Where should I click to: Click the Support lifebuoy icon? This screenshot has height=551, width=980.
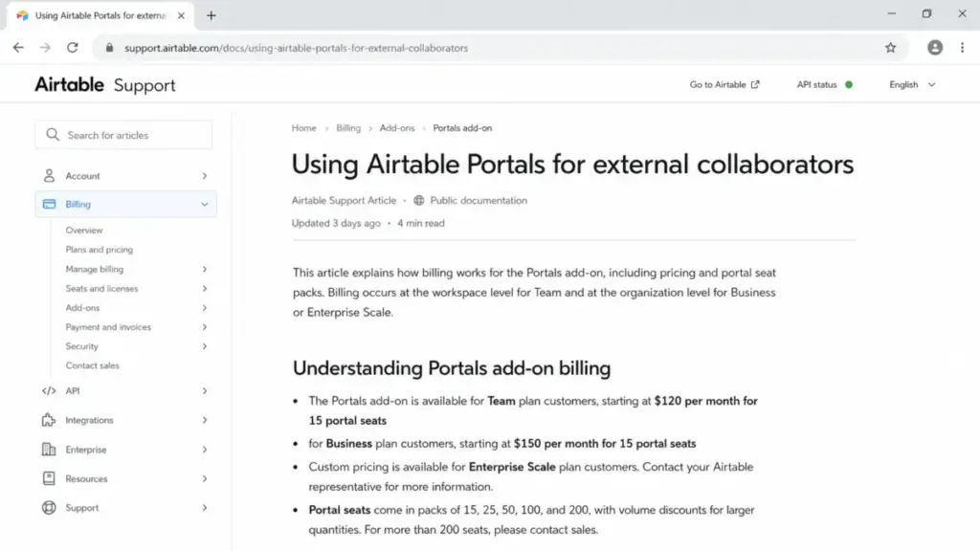tap(49, 507)
